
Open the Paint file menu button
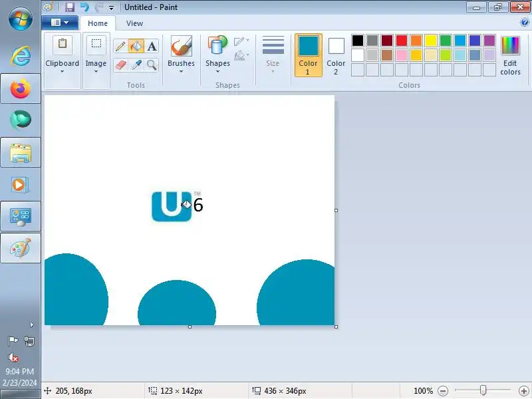(60, 23)
